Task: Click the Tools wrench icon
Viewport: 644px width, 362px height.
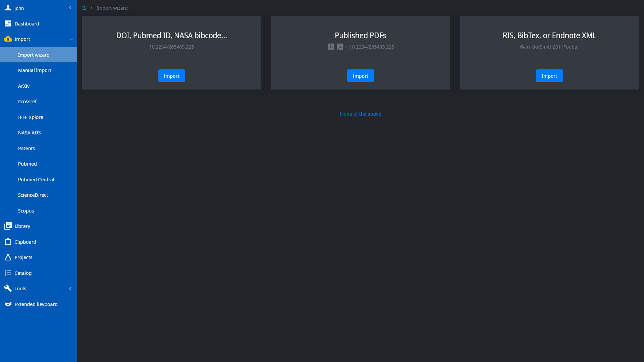Action: pyautogui.click(x=8, y=288)
